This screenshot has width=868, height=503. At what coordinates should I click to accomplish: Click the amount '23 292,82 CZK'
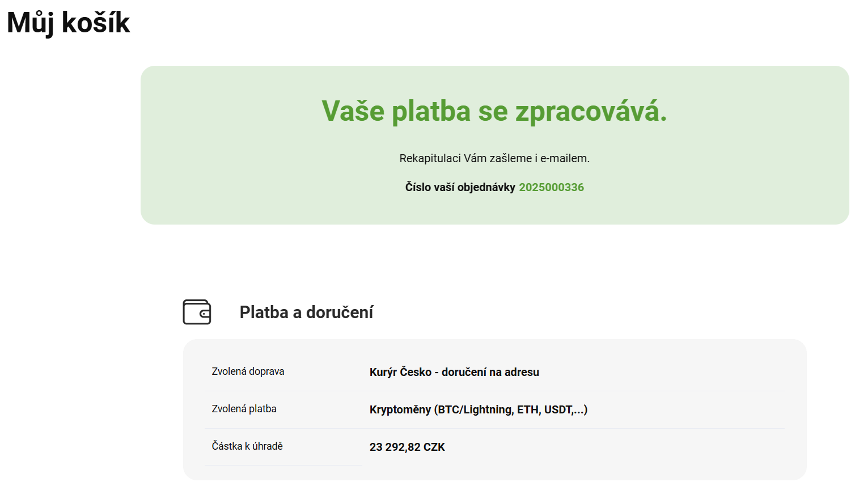pyautogui.click(x=407, y=447)
